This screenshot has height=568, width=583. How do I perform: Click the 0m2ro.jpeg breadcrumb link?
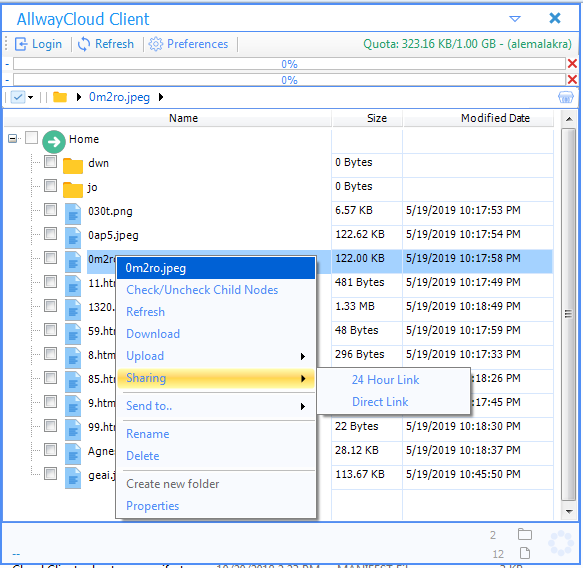pos(119,97)
